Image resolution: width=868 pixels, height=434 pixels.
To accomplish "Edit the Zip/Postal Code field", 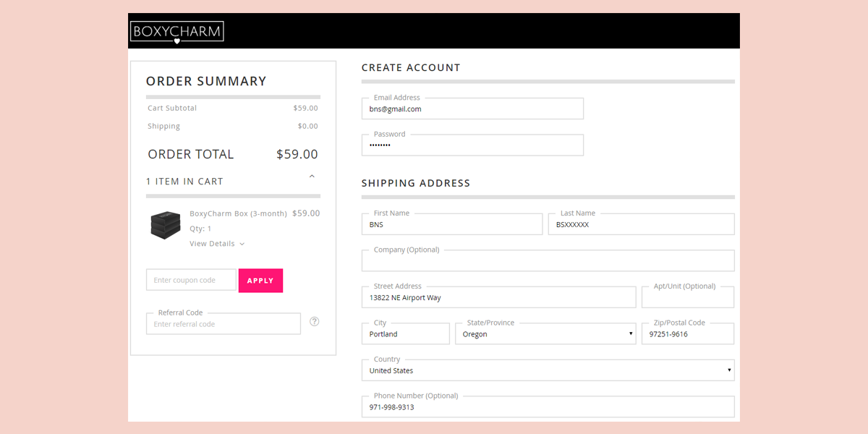I will [687, 334].
